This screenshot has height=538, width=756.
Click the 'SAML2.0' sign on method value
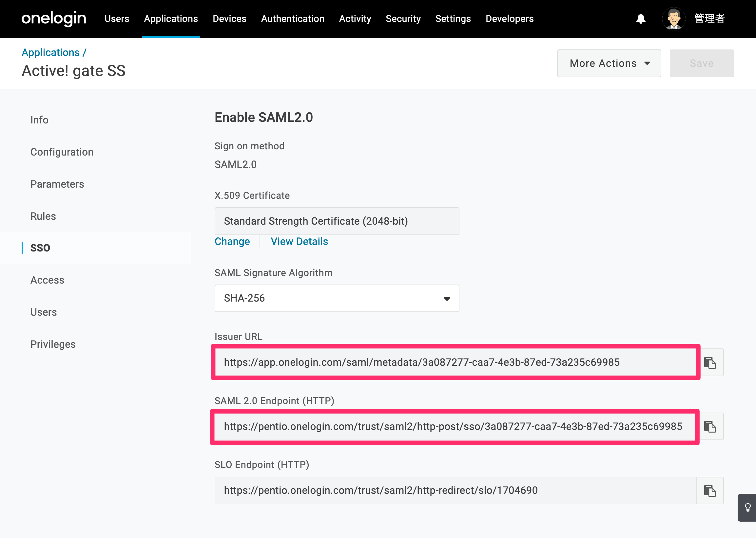tap(236, 164)
